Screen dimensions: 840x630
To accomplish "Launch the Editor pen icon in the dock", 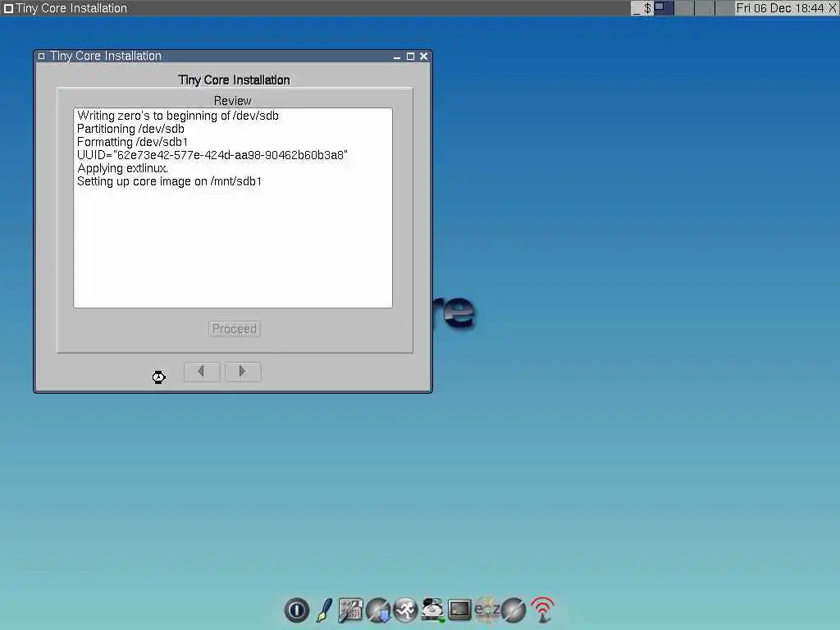I will pyautogui.click(x=323, y=609).
